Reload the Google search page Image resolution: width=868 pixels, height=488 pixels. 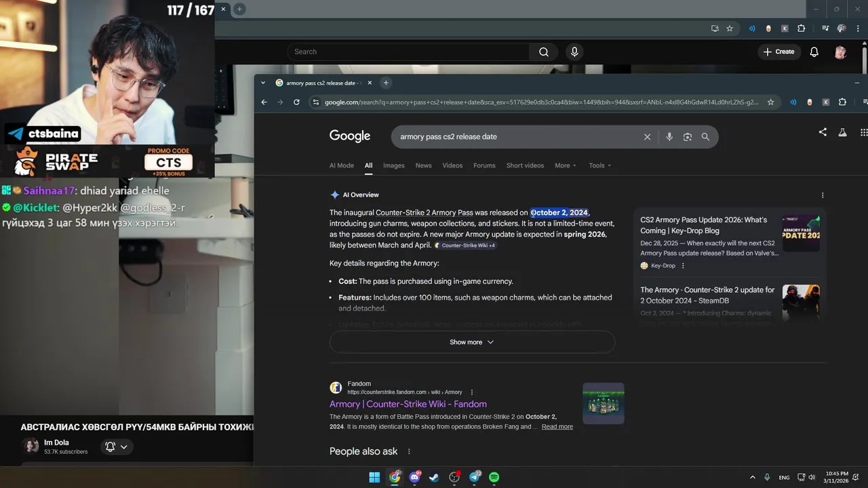tap(296, 102)
